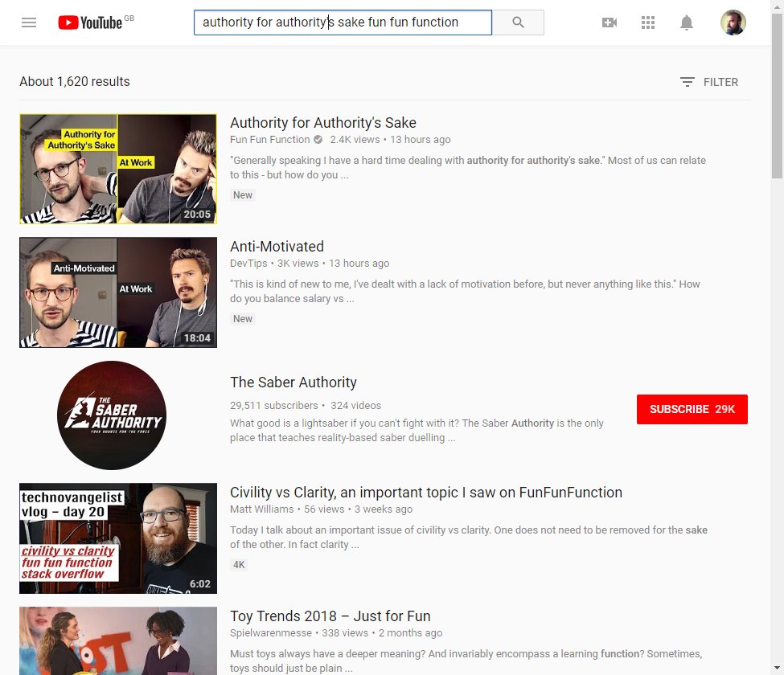
Task: Click the '29,511 subscribers' text
Action: pos(274,405)
